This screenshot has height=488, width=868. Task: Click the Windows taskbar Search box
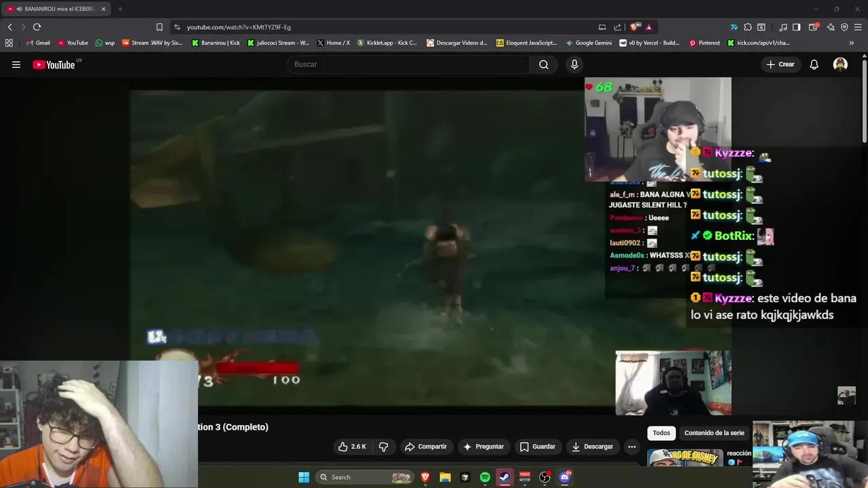365,477
